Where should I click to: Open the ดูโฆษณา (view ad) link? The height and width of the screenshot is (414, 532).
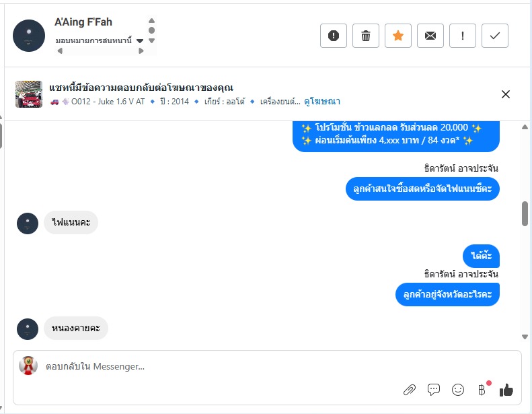pyautogui.click(x=322, y=102)
